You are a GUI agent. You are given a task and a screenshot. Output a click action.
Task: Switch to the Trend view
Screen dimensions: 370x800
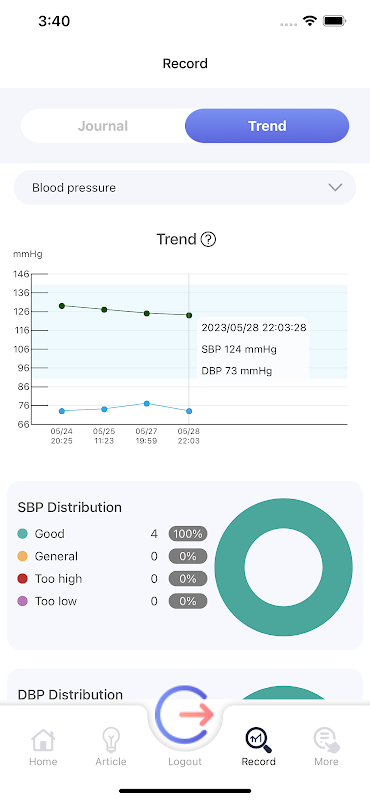(267, 126)
